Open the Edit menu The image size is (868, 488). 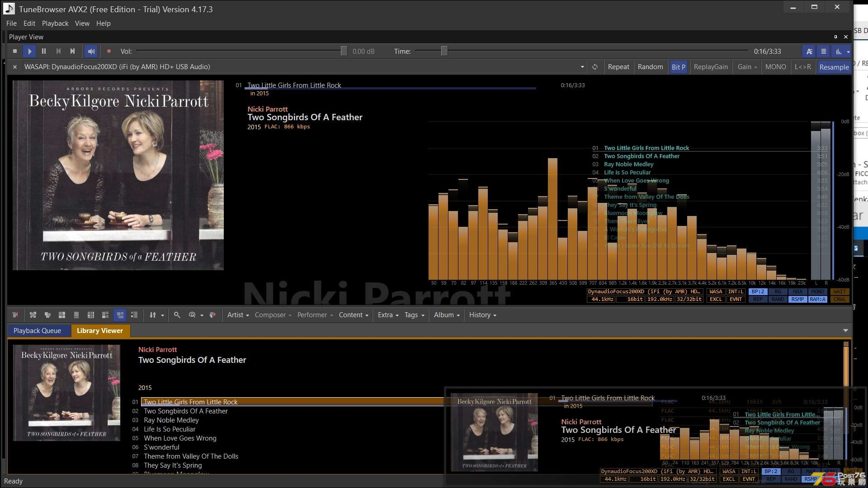29,23
